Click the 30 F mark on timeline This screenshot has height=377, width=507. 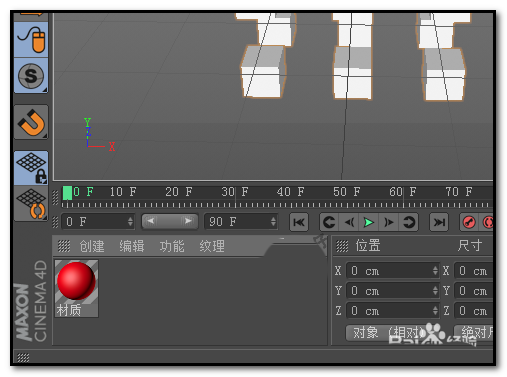235,192
